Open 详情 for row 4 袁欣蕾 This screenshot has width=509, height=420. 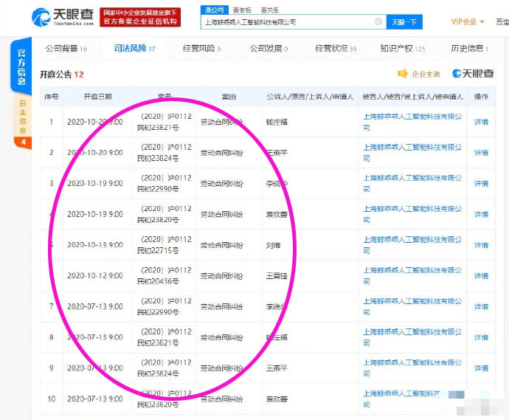(x=481, y=214)
